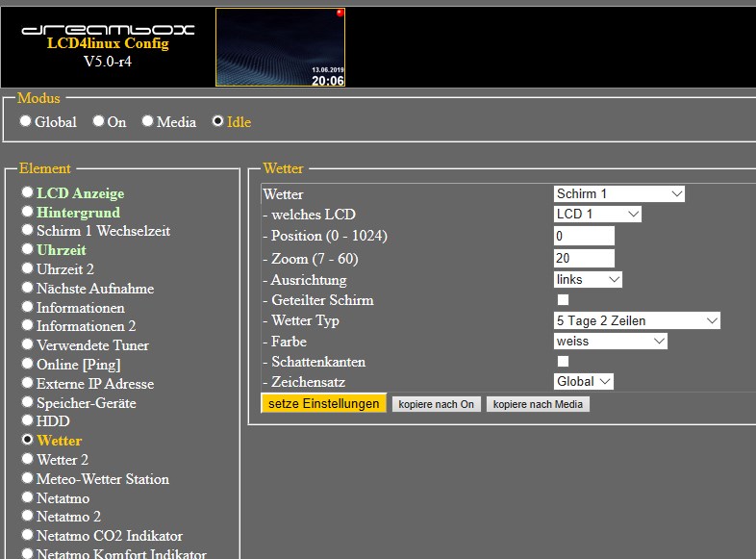Open the Wetter Typ dropdown

coord(637,320)
